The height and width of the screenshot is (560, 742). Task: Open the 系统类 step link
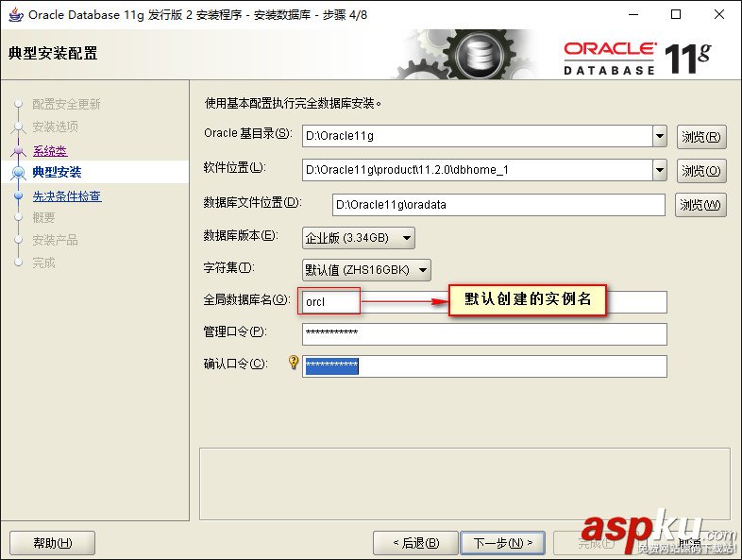click(x=50, y=151)
